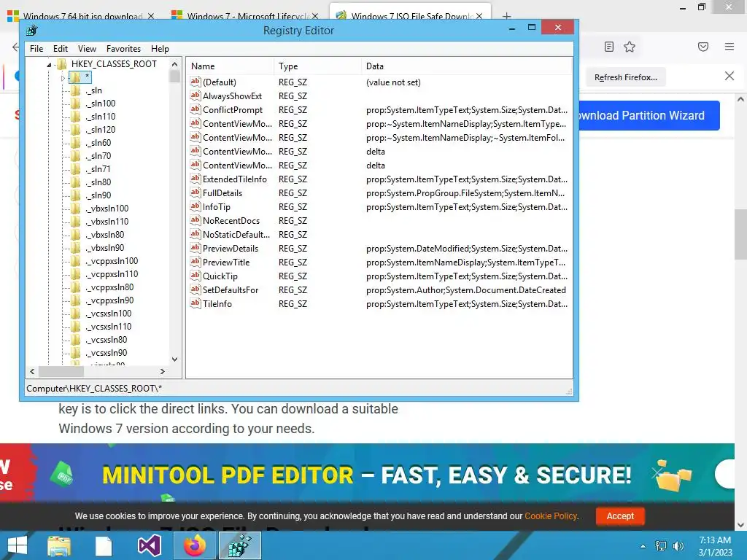This screenshot has height=560, width=747.
Task: Select the _vcppxsln110 folder icon
Action: click(x=75, y=274)
